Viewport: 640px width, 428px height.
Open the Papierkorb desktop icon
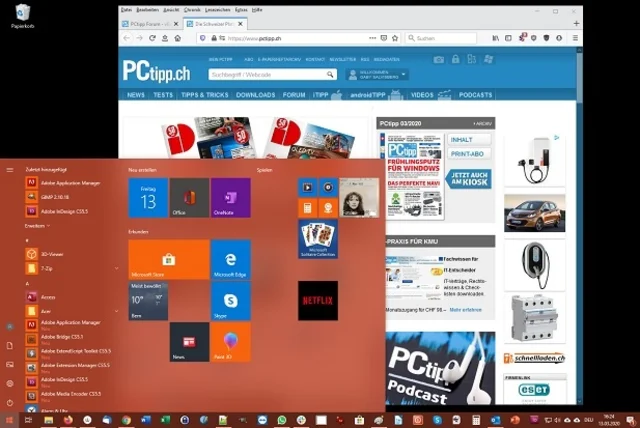[x=22, y=16]
